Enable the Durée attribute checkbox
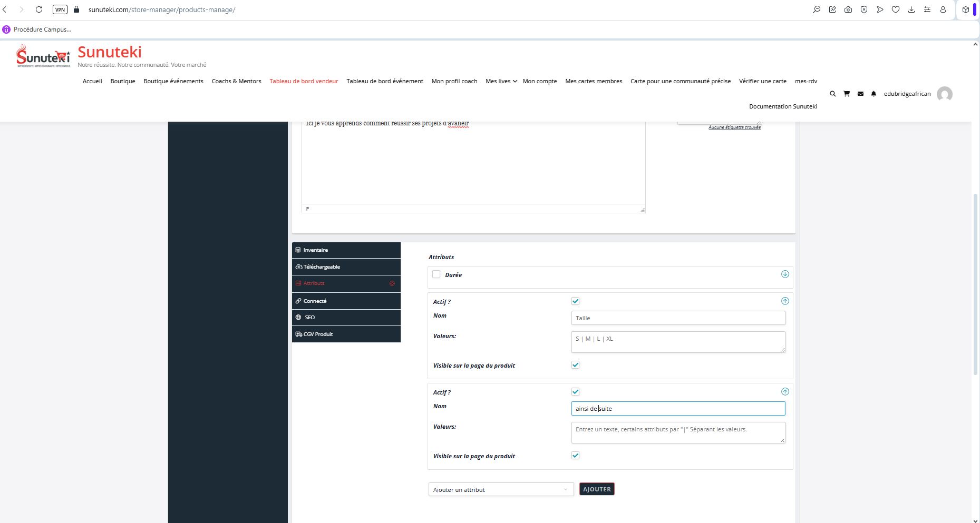980x523 pixels. [x=436, y=274]
